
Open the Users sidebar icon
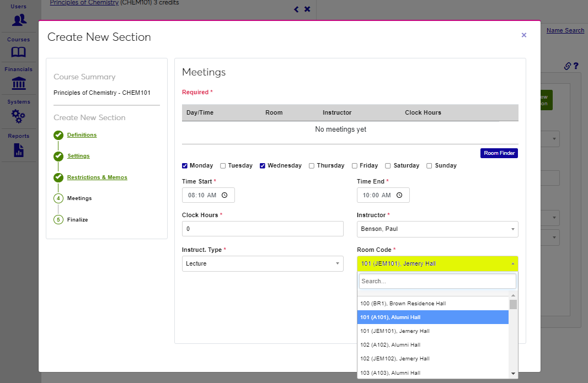(19, 20)
